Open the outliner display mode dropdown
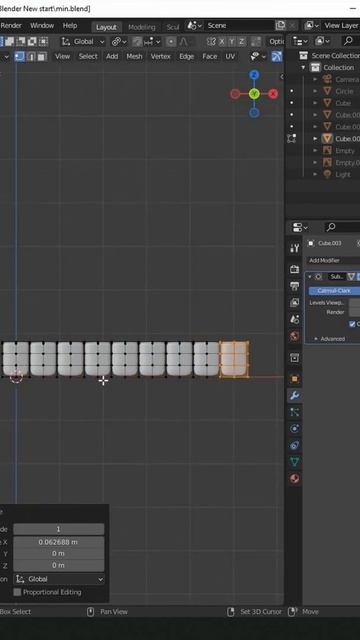This screenshot has width=360, height=640. point(300,41)
